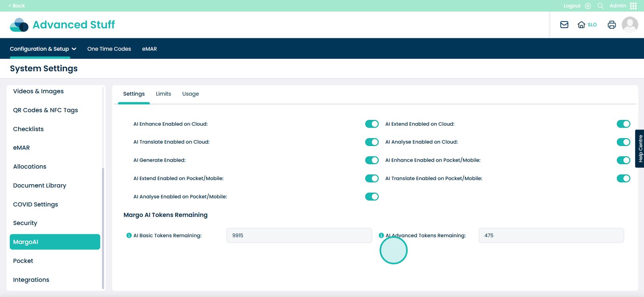Click the printer icon
This screenshot has width=644, height=297.
611,25
